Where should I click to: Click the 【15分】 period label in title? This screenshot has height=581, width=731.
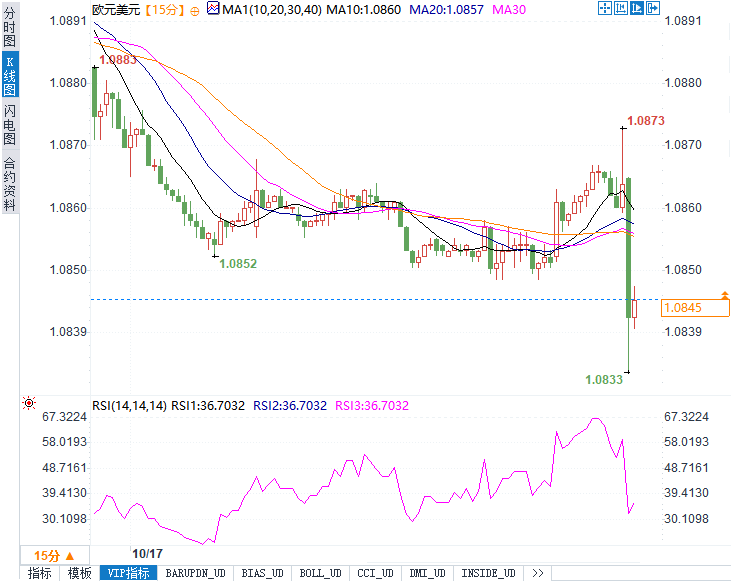[165, 10]
